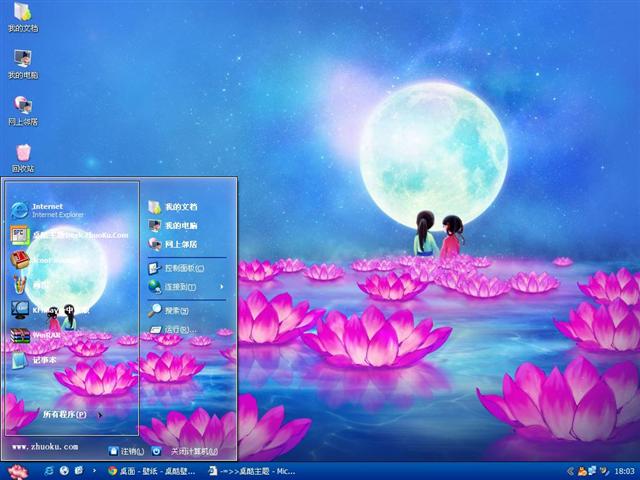Click the network computers tray icon

tap(592, 471)
